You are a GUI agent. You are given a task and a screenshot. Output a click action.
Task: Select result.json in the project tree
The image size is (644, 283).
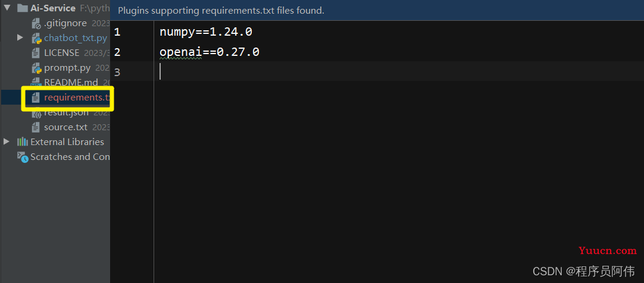(67, 112)
